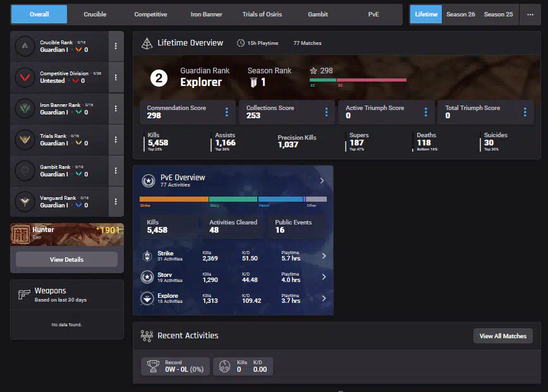Click the Competitive Division emblem icon

[25, 77]
